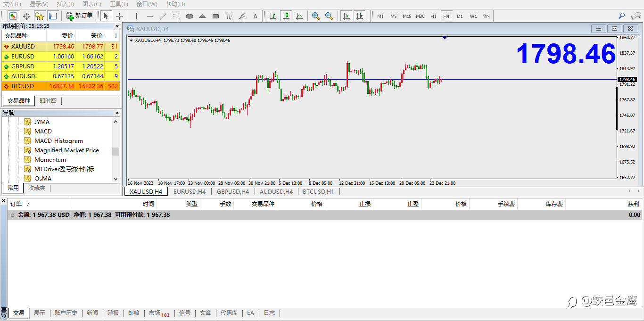Viewport: 644px width, 321px height.
Task: Select the Momentum indicator
Action: (x=50, y=160)
